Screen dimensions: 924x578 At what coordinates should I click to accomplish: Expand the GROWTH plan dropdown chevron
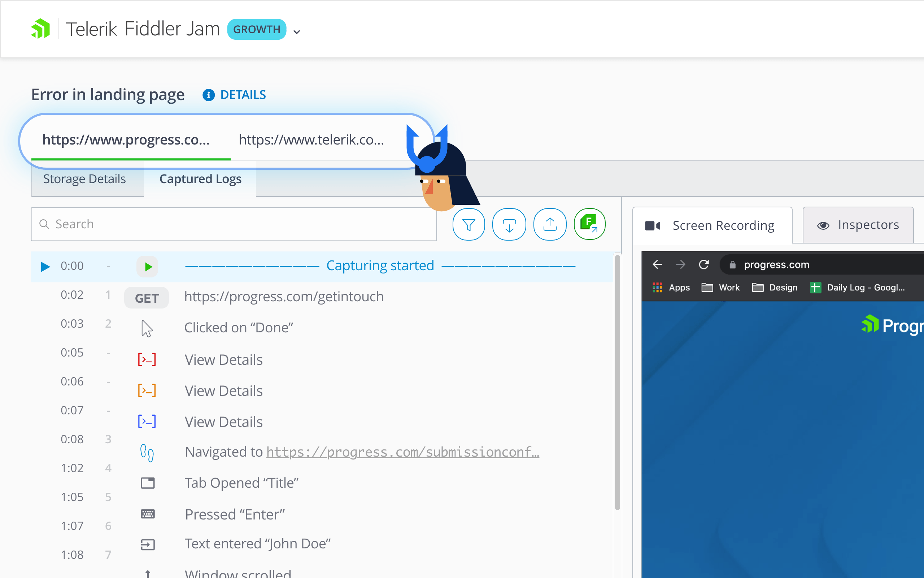[x=297, y=32]
